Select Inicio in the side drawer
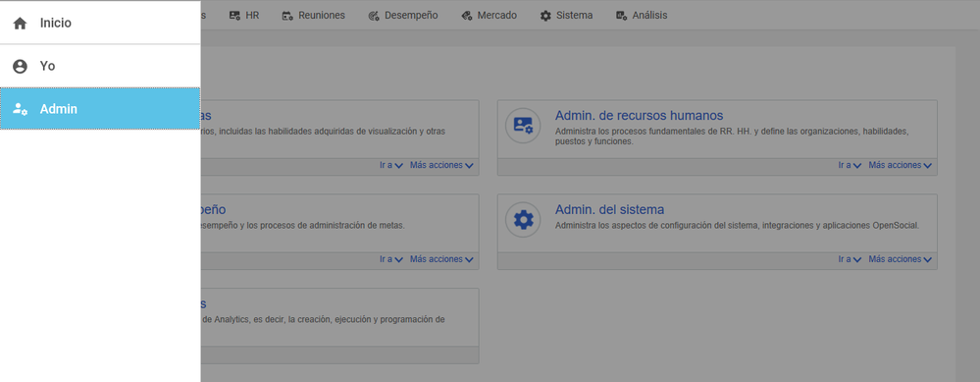 coord(100,23)
